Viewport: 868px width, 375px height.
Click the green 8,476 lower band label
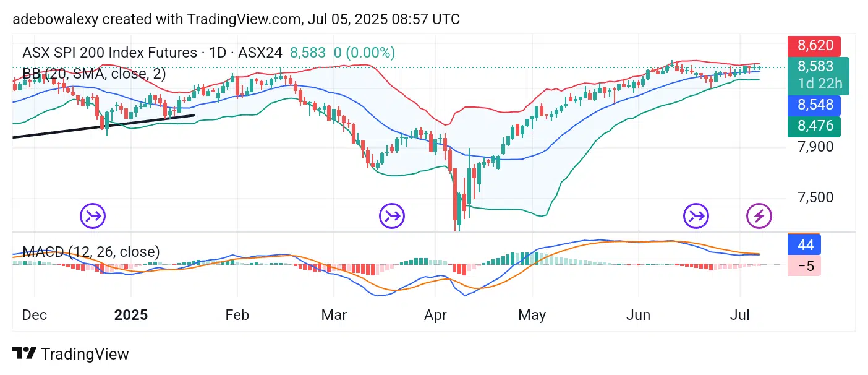tap(815, 126)
